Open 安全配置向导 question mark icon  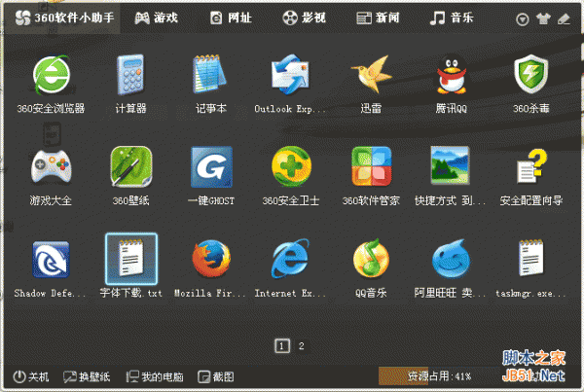coord(531,166)
